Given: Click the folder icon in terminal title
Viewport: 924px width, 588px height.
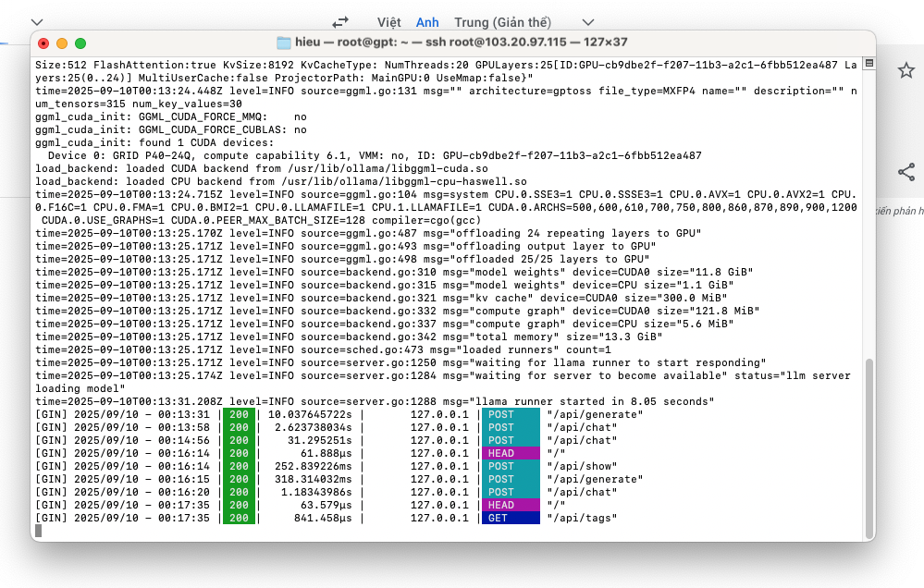Looking at the screenshot, I should pos(284,43).
